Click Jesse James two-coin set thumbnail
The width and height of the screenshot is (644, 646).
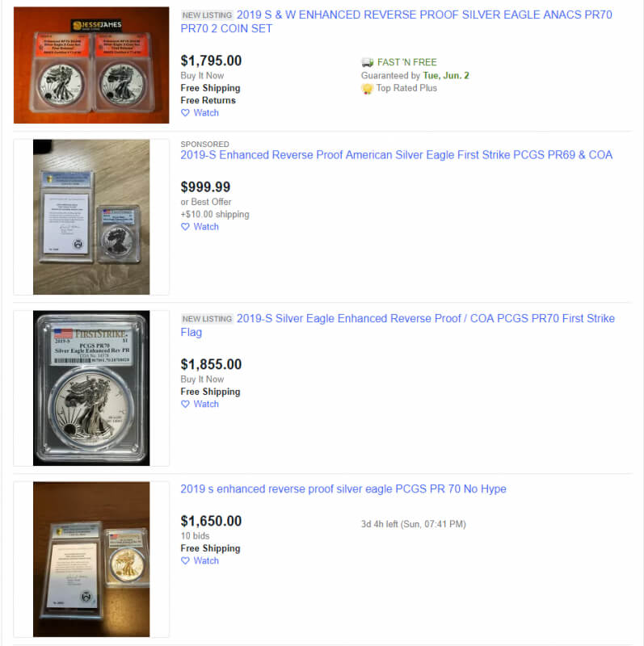[x=91, y=65]
